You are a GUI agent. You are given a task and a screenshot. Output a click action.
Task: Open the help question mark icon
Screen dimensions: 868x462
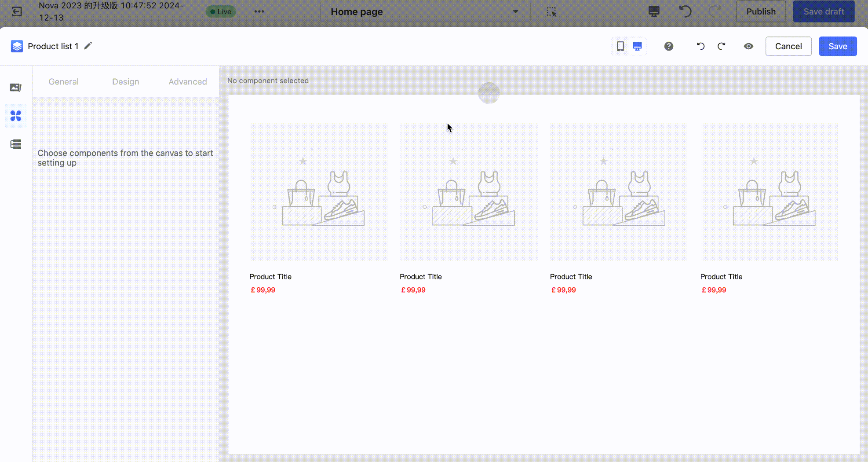click(668, 46)
